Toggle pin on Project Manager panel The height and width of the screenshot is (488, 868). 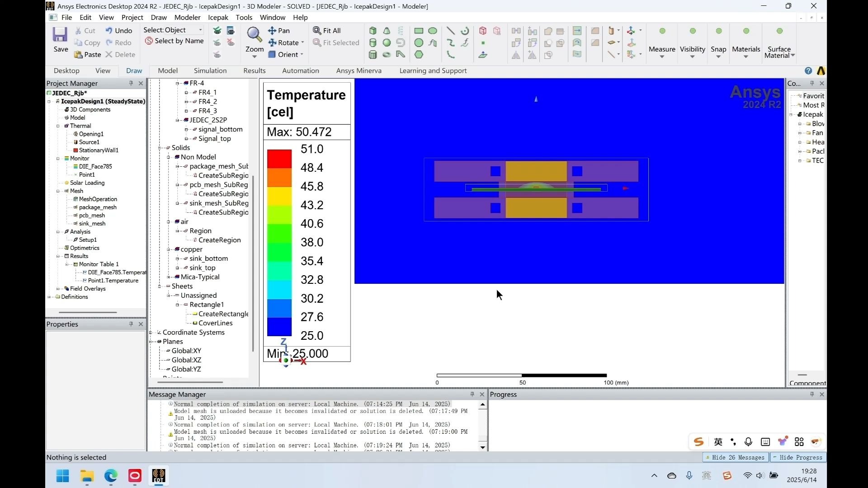(131, 83)
